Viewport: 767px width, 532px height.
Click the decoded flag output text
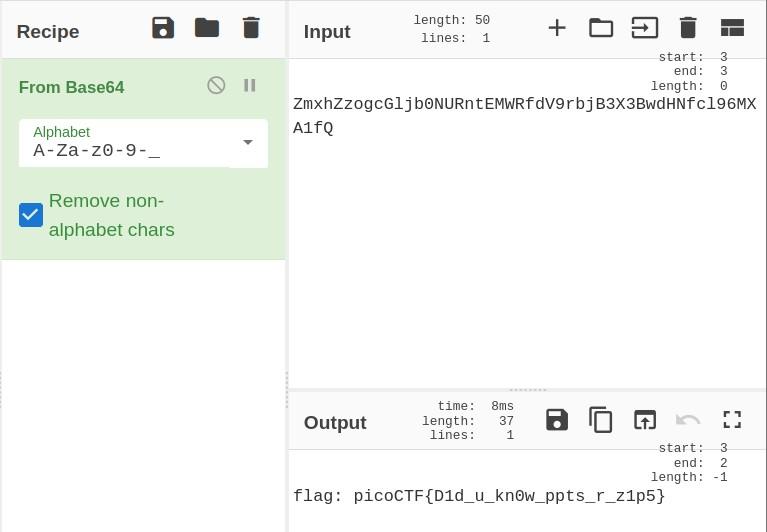coord(479,496)
